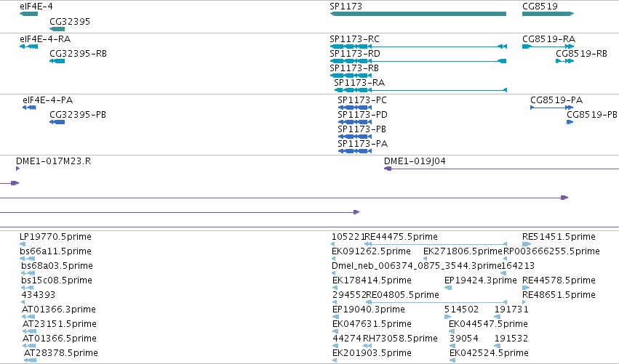Click protein SP1173-PD
The width and height of the screenshot is (619, 364).
click(355, 122)
